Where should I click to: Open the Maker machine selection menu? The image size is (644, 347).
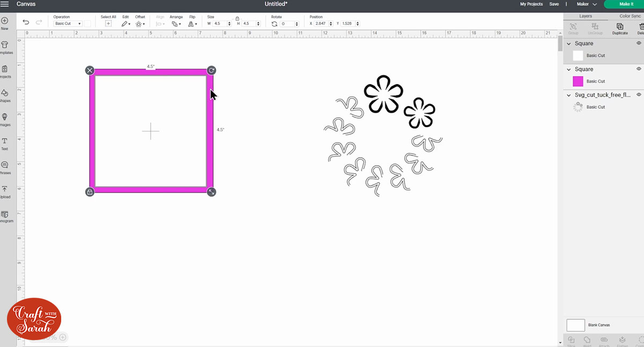pos(587,3)
